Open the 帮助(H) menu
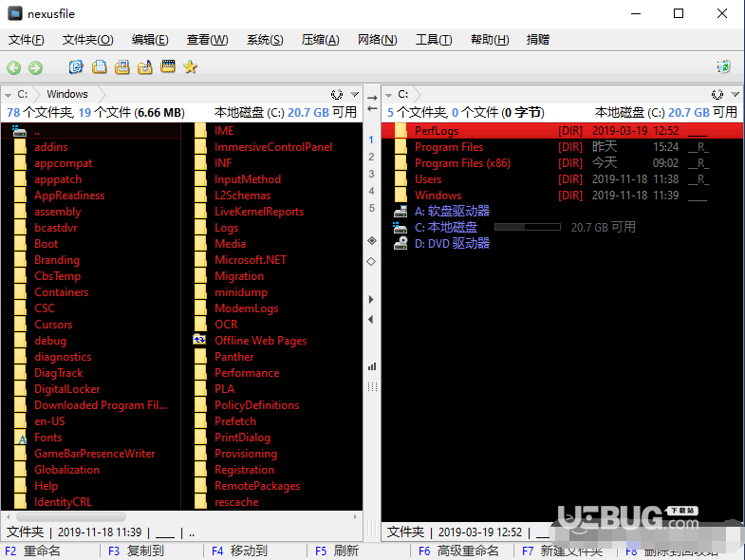Screen dimensions: 745x560 [490, 40]
